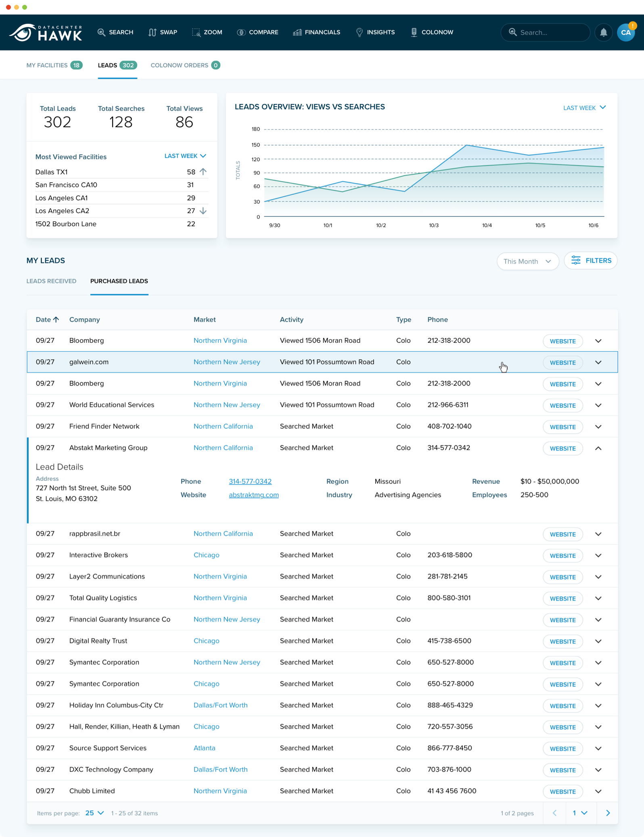This screenshot has width=644, height=837.
Task: Expand the Holiday Inn Columbus-City Ctr row
Action: (x=598, y=706)
